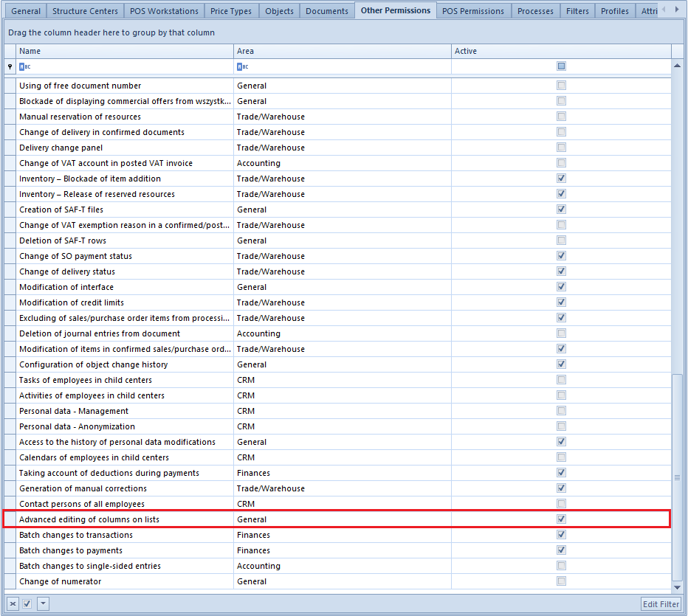Open the POS Permissions tab
Screen dimensions: 688x616
[x=473, y=11]
